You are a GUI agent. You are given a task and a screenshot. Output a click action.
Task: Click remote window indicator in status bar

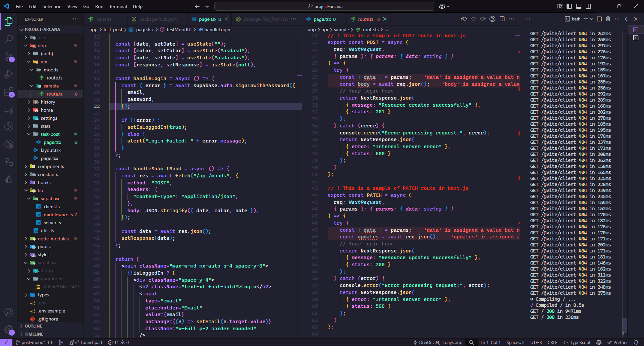6,342
